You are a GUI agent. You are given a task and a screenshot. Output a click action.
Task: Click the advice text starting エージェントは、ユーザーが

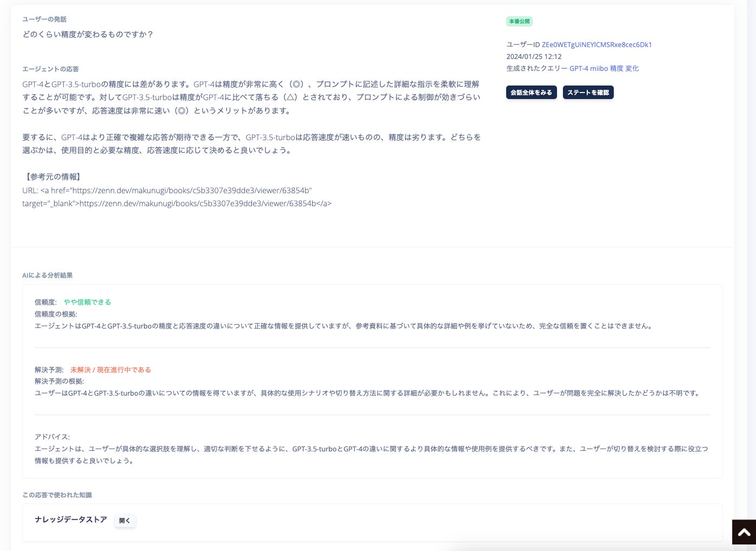[372, 455]
